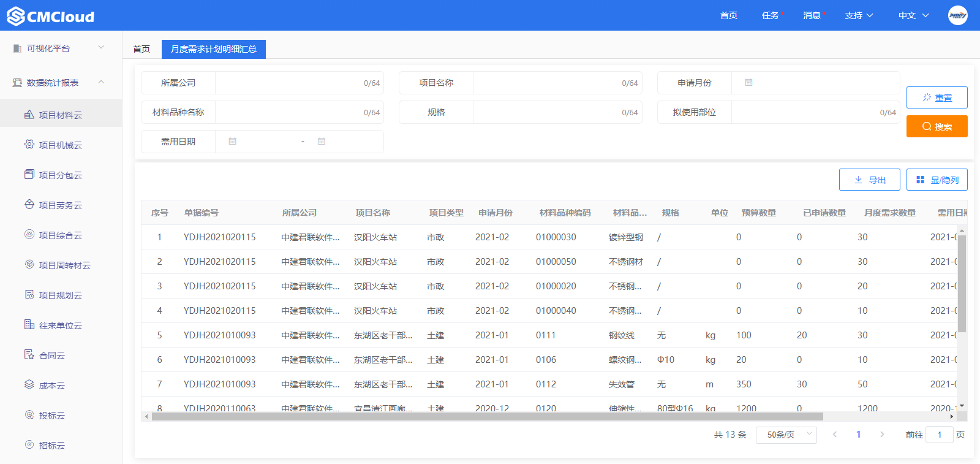Image resolution: width=980 pixels, height=464 pixels.
Task: Click start date calendar icon in 需用日期
Action: click(232, 142)
